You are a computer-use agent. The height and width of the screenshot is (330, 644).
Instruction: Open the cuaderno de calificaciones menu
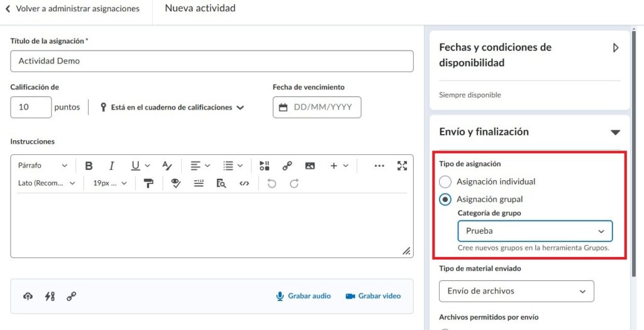(x=172, y=108)
